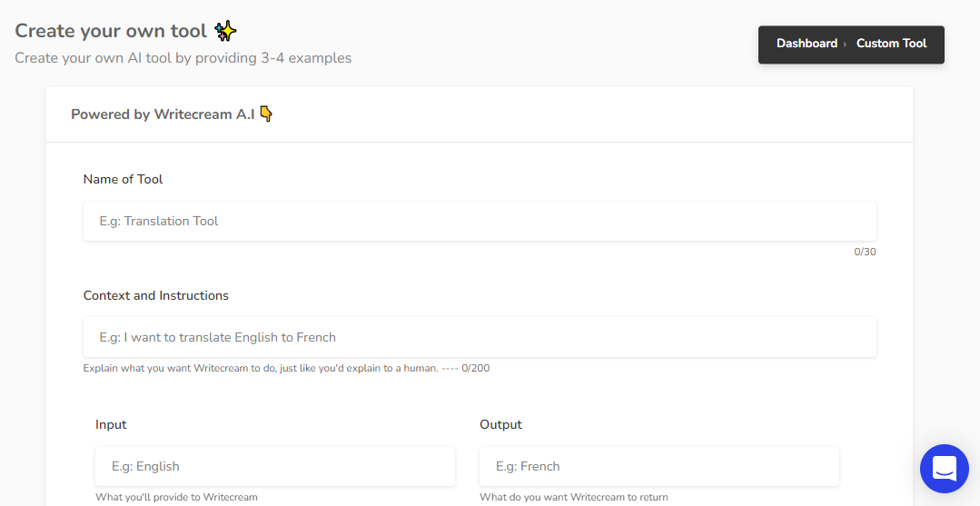
Task: Select the Custom Tool breadcrumb item
Action: (891, 44)
